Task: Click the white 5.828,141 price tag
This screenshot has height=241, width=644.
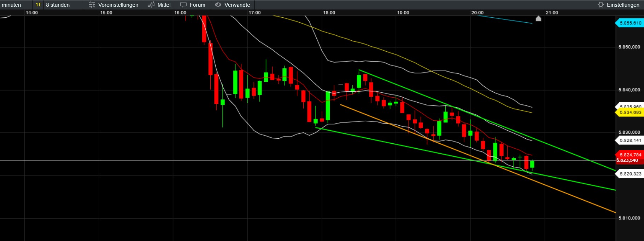Action: (630, 140)
